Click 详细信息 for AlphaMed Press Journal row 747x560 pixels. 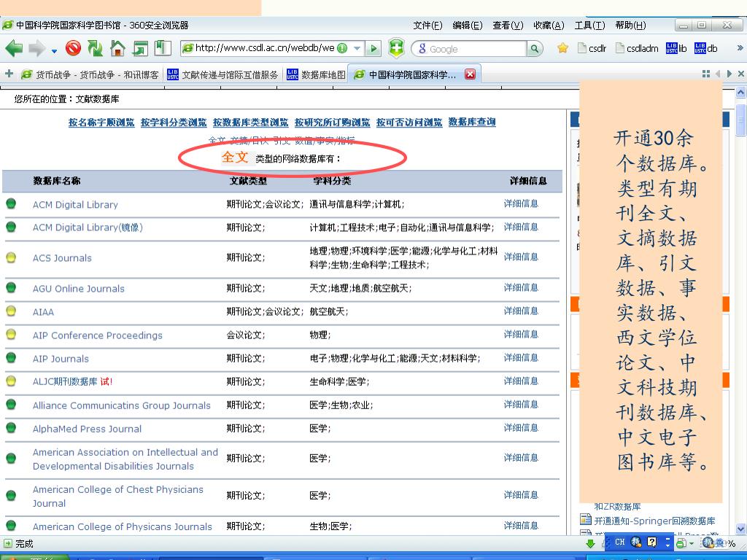pos(521,428)
